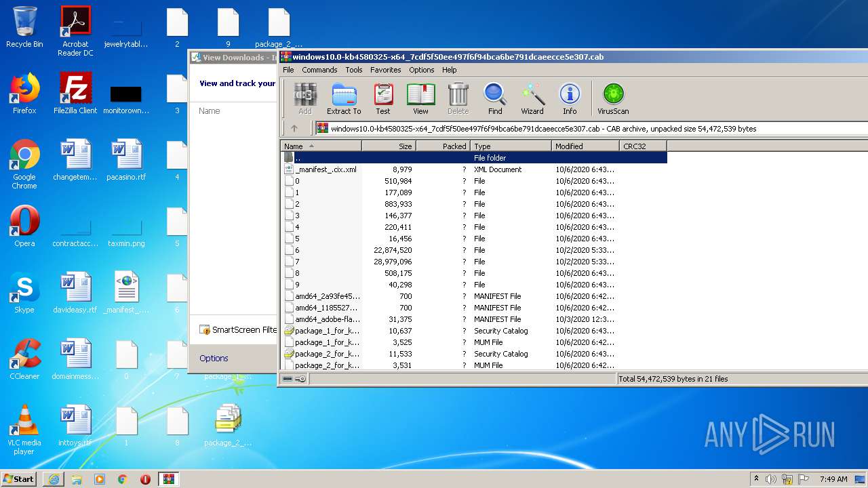Select inttoys.rtf desktop file
This screenshot has height=488, width=868.
coord(75,426)
